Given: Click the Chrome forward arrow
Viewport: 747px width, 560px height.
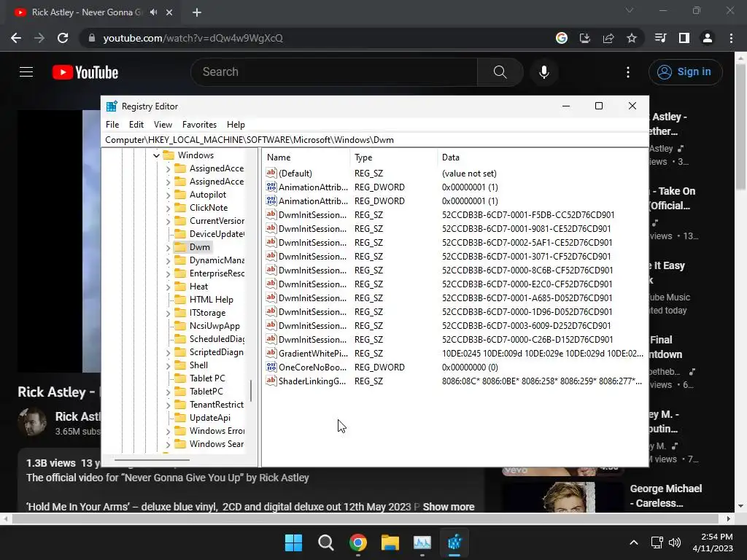Looking at the screenshot, I should 39,38.
